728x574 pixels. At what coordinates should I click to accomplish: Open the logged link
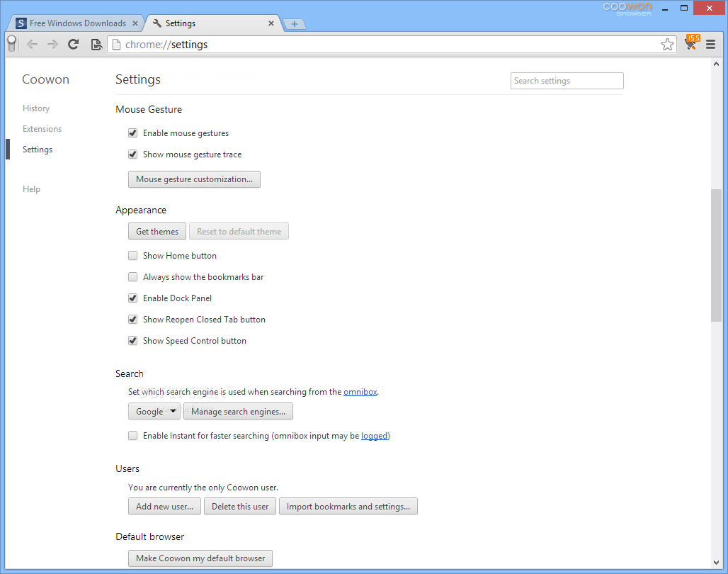click(374, 436)
